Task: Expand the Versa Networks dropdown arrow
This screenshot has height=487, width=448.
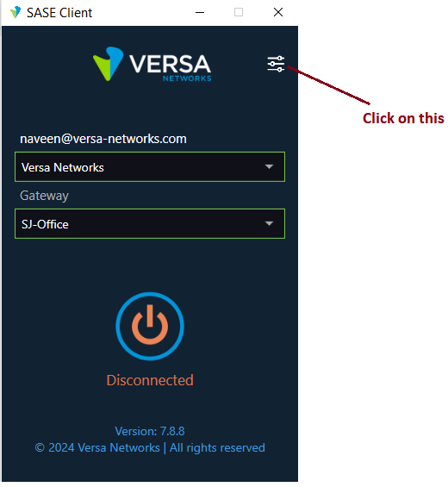Action: (x=269, y=166)
